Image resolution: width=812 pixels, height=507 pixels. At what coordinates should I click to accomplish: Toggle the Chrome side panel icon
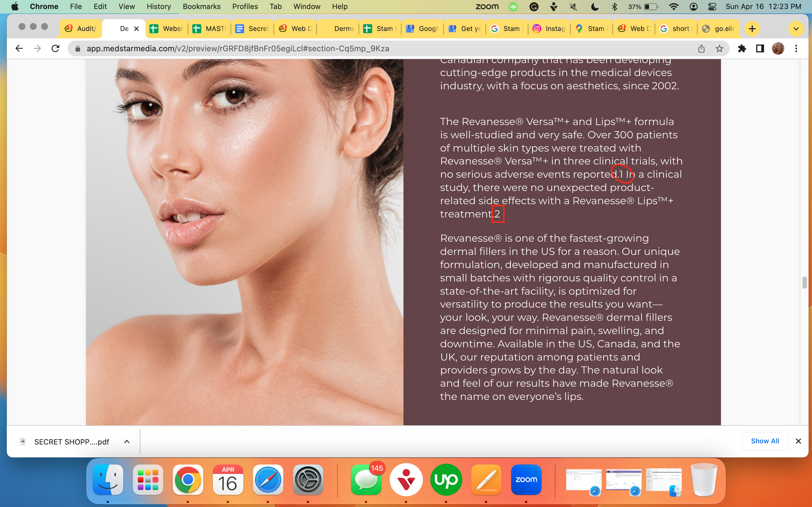point(760,49)
